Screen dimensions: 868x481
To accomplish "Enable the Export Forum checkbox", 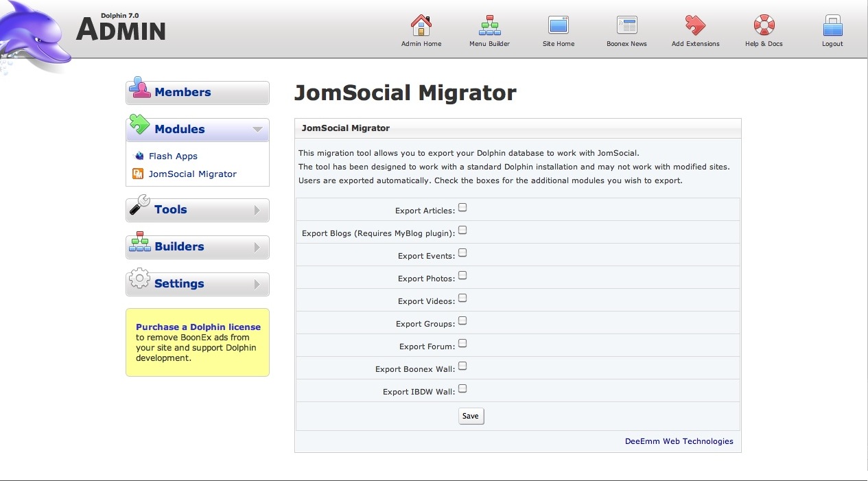I will click(462, 343).
